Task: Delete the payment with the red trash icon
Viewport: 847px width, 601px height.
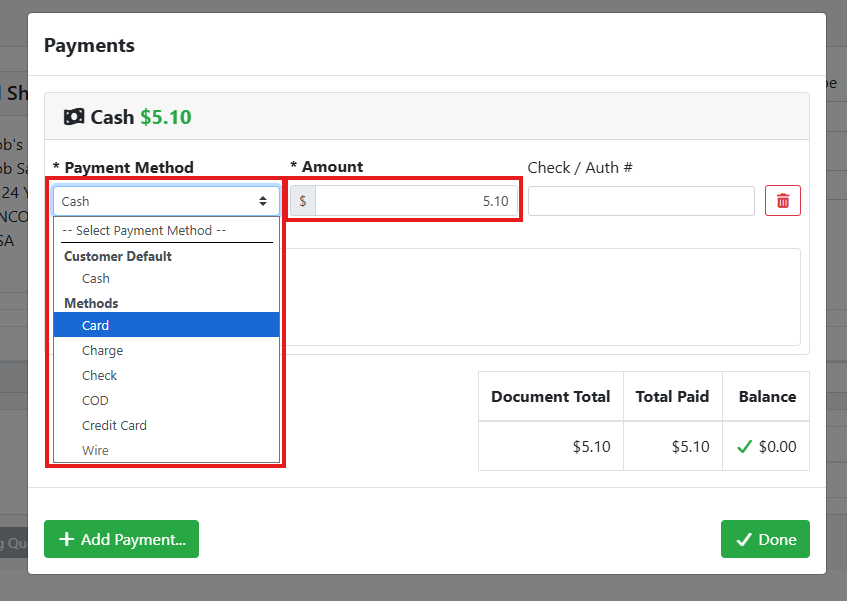Action: [782, 201]
